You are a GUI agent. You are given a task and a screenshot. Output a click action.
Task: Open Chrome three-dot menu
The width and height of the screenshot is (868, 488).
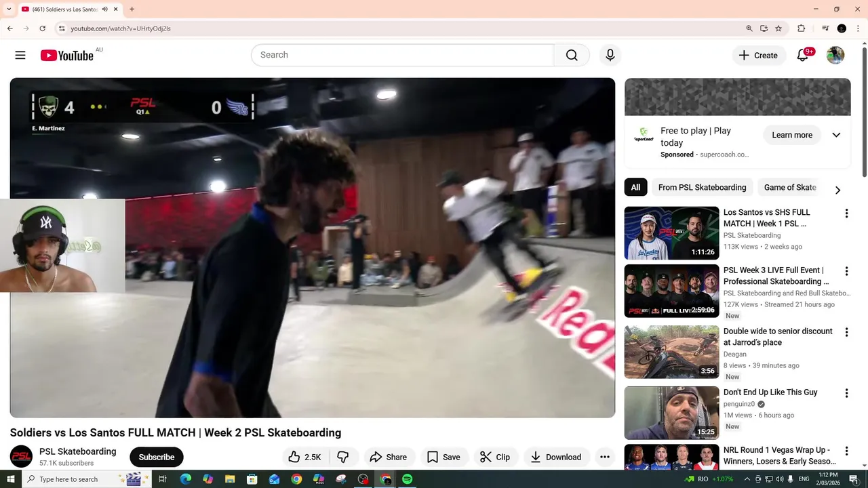(858, 28)
